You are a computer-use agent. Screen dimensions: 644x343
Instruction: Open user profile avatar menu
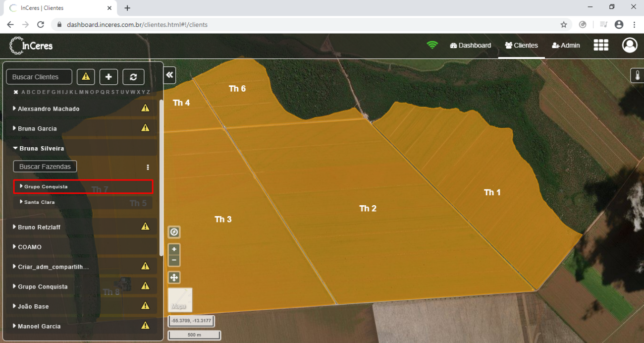(x=630, y=45)
